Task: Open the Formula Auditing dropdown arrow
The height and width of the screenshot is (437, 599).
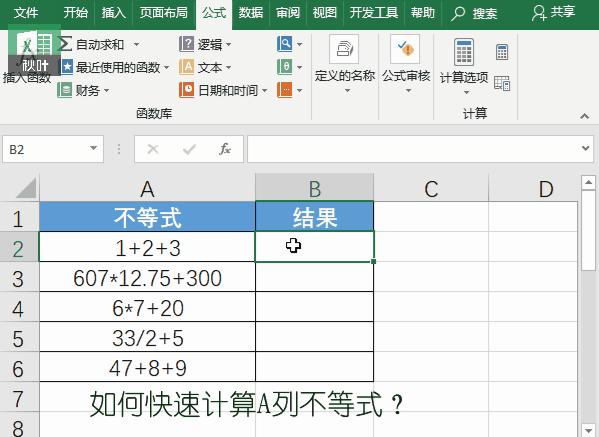Action: [x=408, y=91]
